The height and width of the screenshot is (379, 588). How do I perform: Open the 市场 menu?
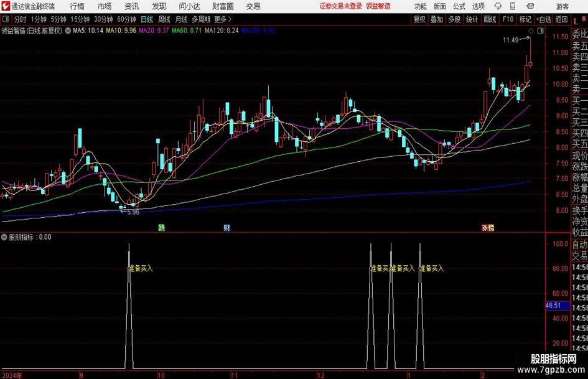coord(105,6)
